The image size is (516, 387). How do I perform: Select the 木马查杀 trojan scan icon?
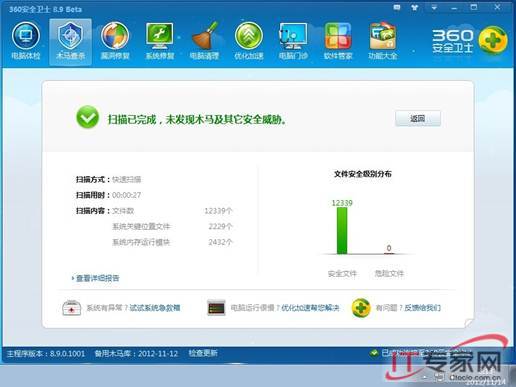coord(70,41)
